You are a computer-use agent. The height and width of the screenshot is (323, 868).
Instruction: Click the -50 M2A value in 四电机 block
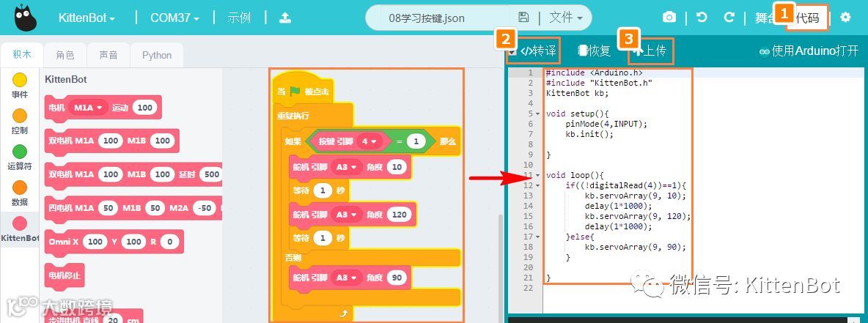point(206,208)
